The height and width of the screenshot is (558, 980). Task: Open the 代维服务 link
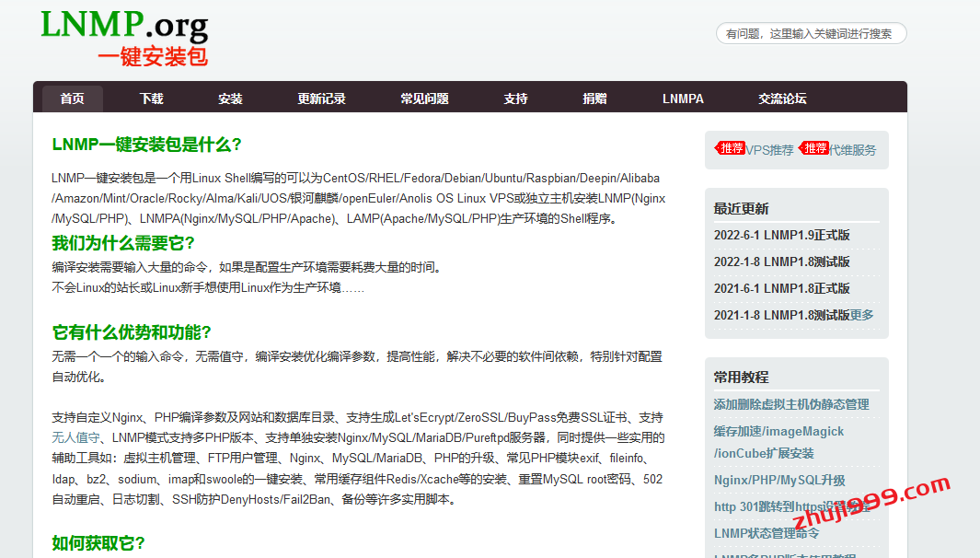[853, 150]
